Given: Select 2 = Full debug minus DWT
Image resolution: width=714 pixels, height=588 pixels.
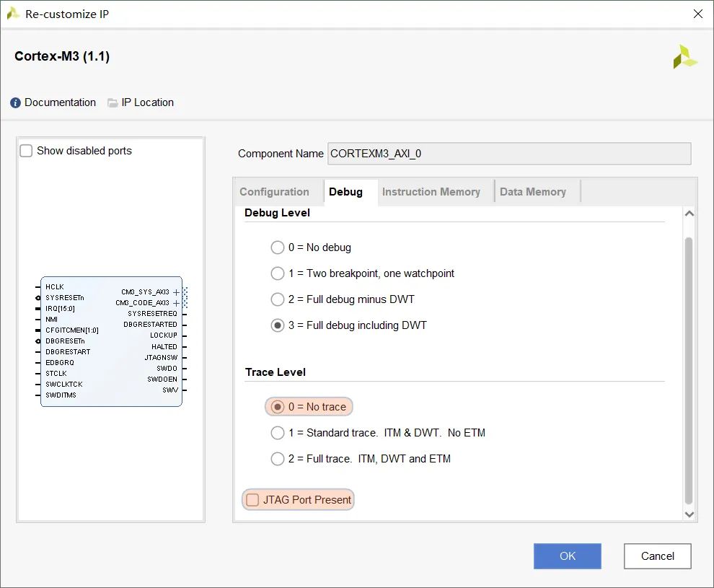Looking at the screenshot, I should [278, 299].
